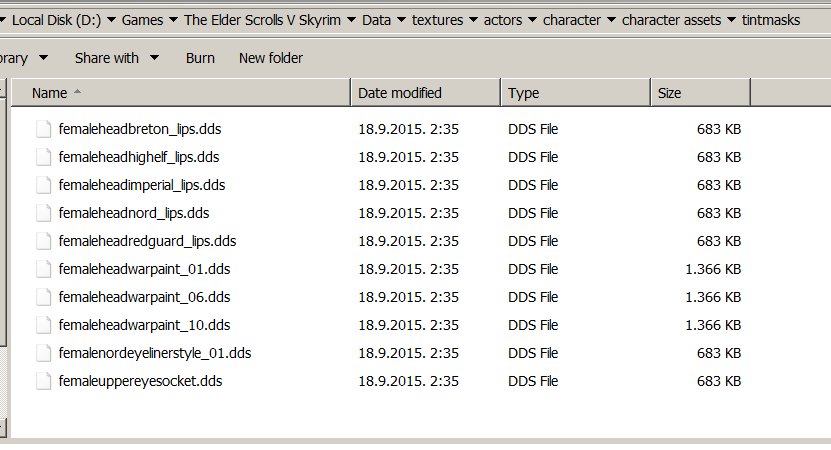Click the femaleheadimperial_lips.dds file icon
Image resolution: width=831 pixels, height=450 pixels.
point(42,185)
